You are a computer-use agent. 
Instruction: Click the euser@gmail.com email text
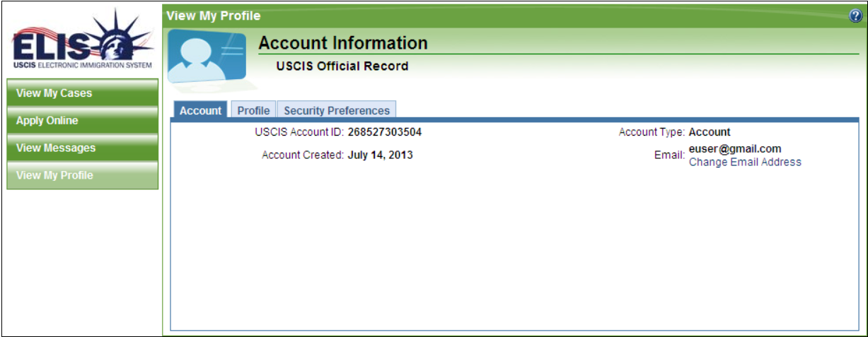735,149
